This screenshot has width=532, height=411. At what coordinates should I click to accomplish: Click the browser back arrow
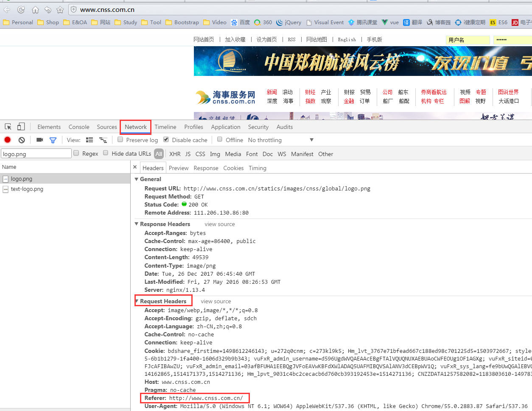pos(7,9)
